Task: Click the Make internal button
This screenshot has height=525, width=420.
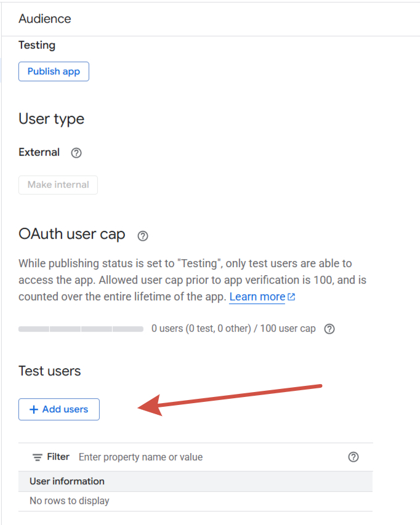Action: (58, 185)
